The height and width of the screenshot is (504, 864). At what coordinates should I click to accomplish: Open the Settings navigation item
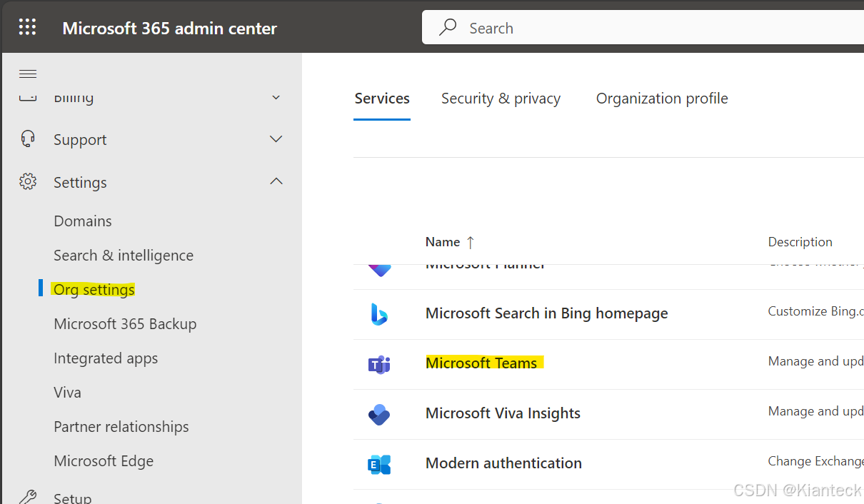[x=80, y=183]
